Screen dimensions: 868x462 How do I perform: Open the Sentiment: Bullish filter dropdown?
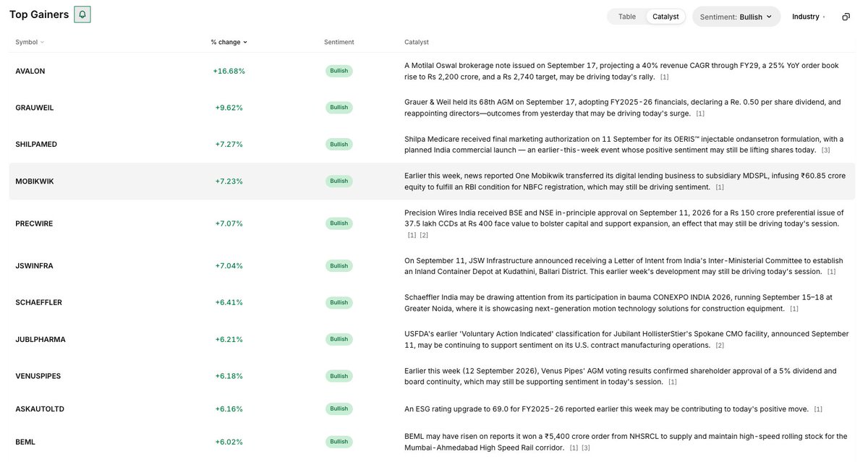[x=736, y=17]
